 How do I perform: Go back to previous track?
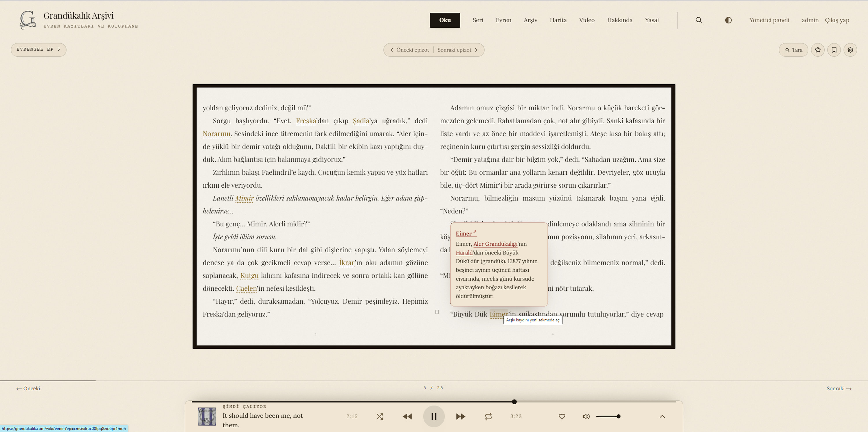click(x=407, y=416)
